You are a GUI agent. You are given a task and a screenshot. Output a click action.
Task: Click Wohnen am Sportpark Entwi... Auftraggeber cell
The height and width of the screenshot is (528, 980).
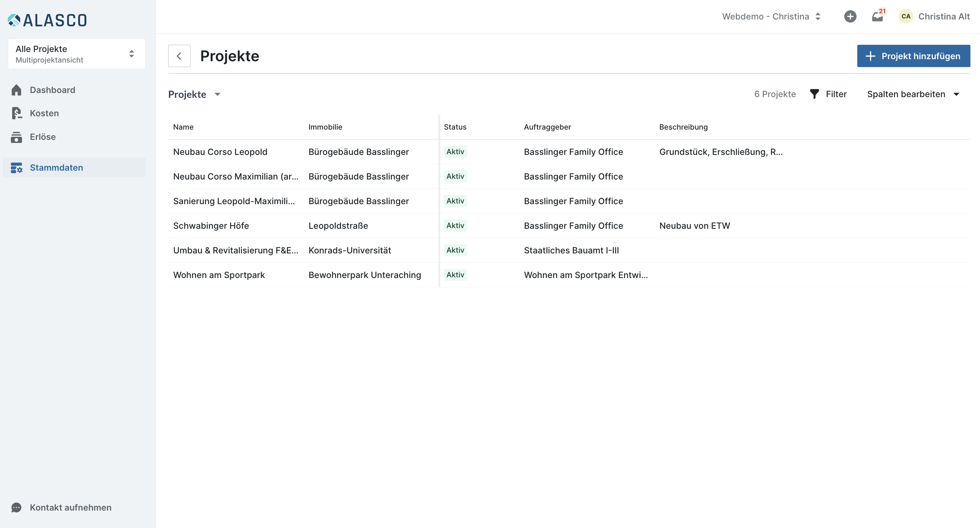[x=585, y=275]
